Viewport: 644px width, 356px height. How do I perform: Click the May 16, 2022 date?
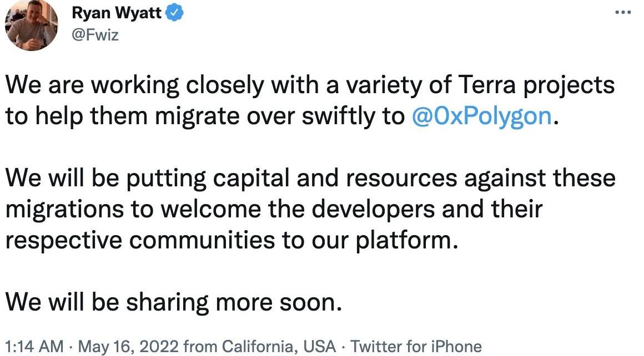pyautogui.click(x=128, y=347)
